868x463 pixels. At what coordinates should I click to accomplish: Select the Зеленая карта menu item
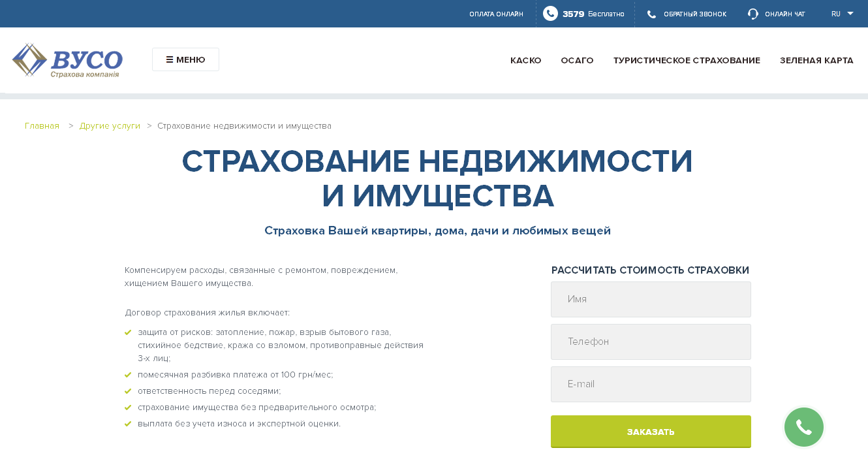coord(816,60)
